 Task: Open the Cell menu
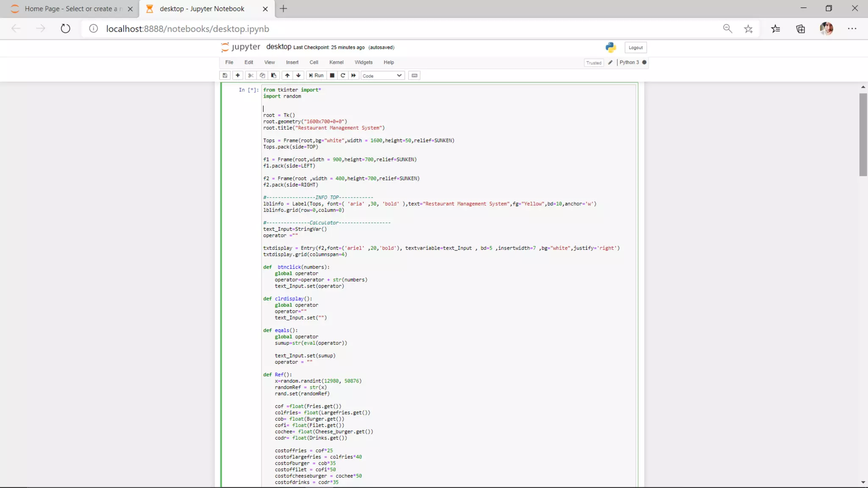pyautogui.click(x=314, y=62)
